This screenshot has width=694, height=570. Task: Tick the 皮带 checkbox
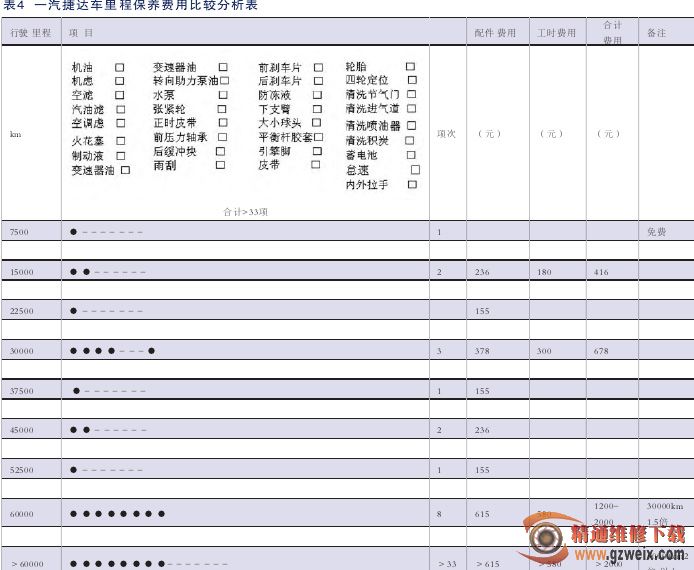point(316,165)
